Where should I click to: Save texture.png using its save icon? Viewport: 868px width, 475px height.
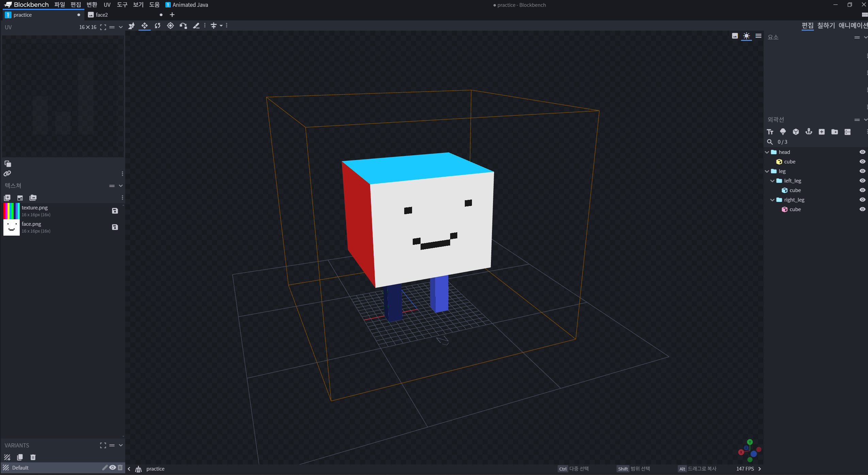pyautogui.click(x=115, y=211)
